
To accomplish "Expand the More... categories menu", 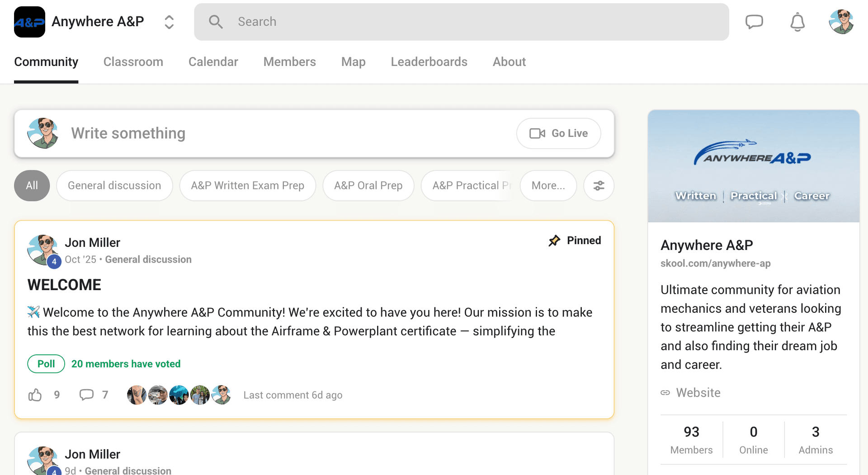I will point(548,186).
